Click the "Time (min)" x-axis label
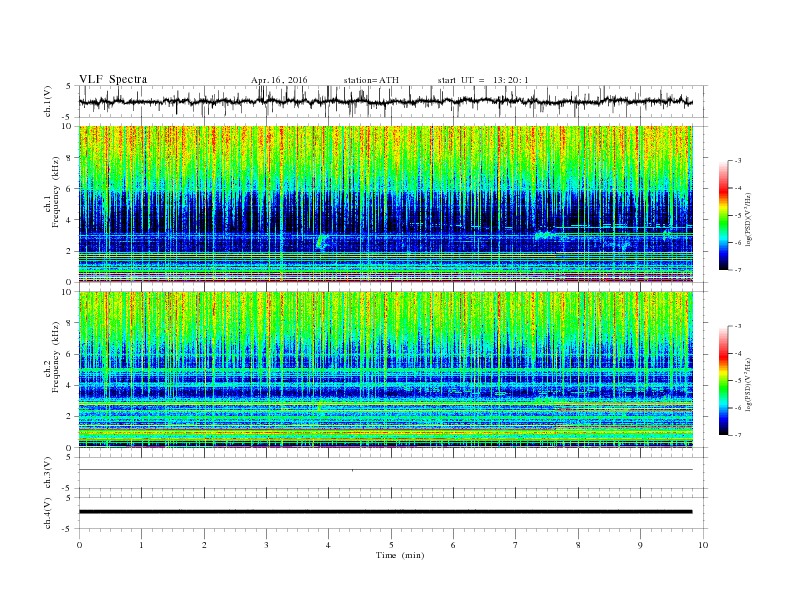Image resolution: width=792 pixels, height=612 pixels. coord(400,555)
